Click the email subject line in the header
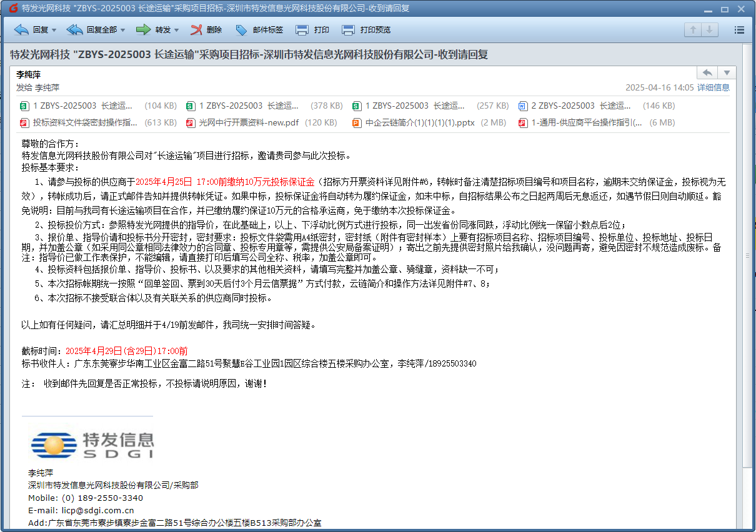 click(249, 54)
